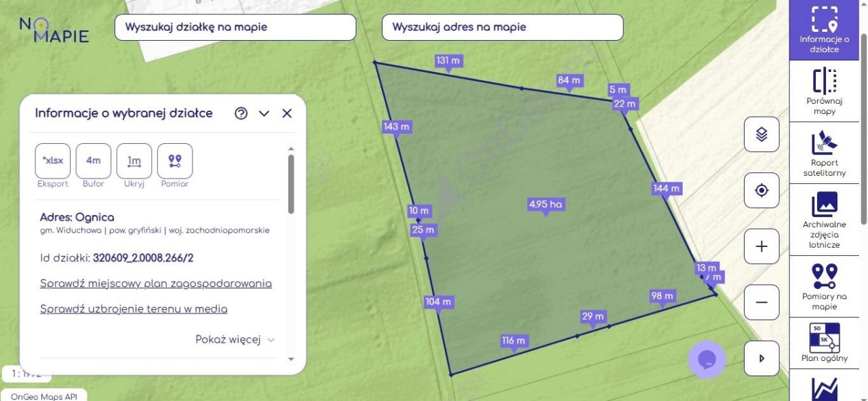Open the Pomiar measurement tool in panel
The width and height of the screenshot is (868, 401).
175,161
